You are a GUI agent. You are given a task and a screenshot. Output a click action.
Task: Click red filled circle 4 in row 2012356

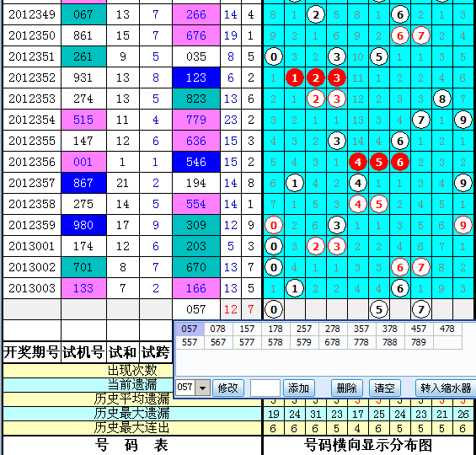(x=358, y=162)
